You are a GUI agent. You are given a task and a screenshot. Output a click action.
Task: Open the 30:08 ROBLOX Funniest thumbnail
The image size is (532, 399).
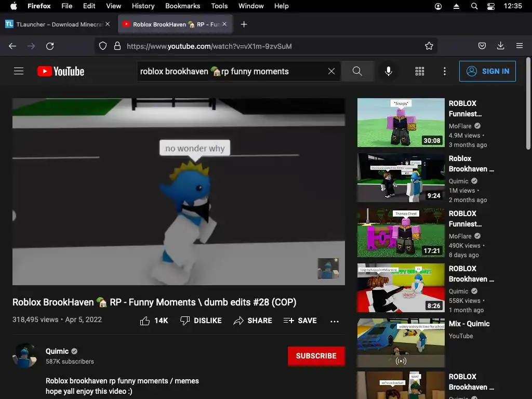point(401,123)
